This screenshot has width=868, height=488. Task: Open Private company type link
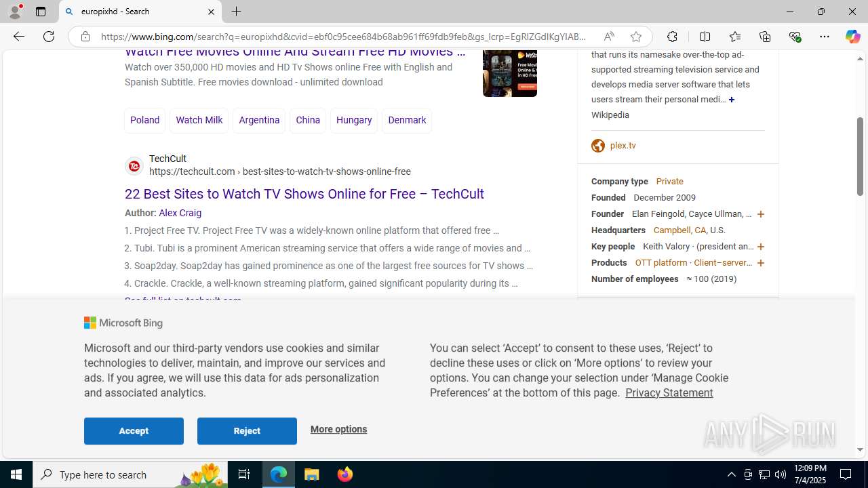pos(669,182)
